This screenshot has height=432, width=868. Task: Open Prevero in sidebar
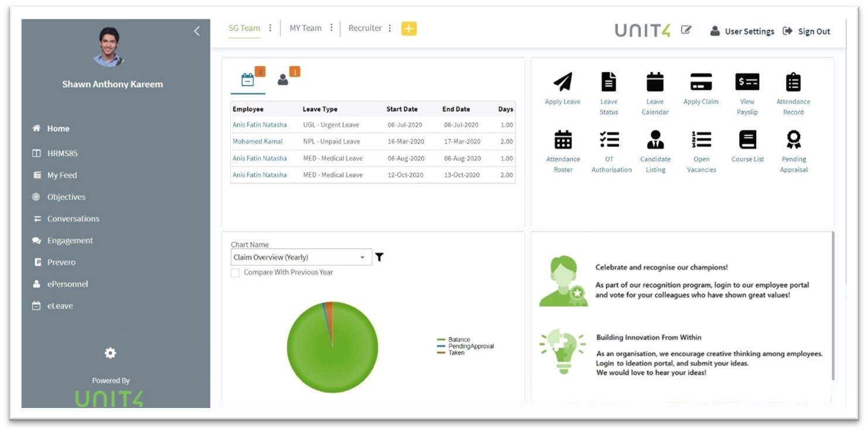pos(61,262)
